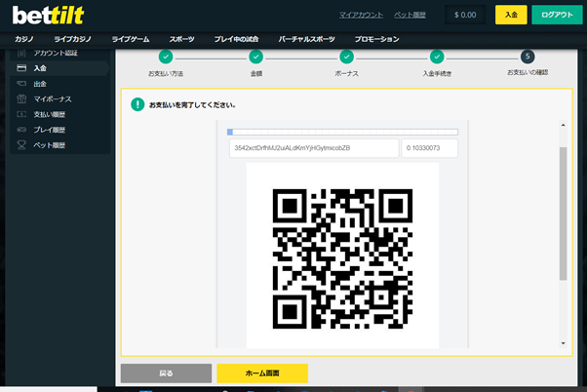Click the bettilt logo
The width and height of the screenshot is (587, 392).
click(x=49, y=16)
